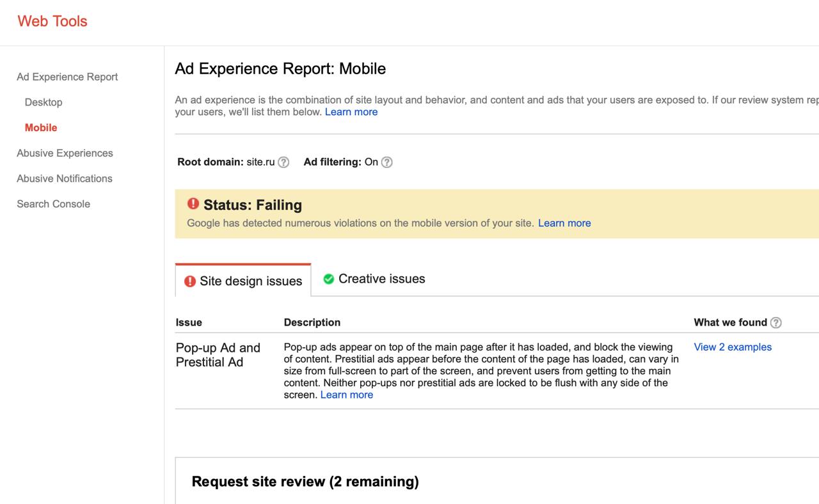Click Learn more in the Failing status banner

point(564,223)
